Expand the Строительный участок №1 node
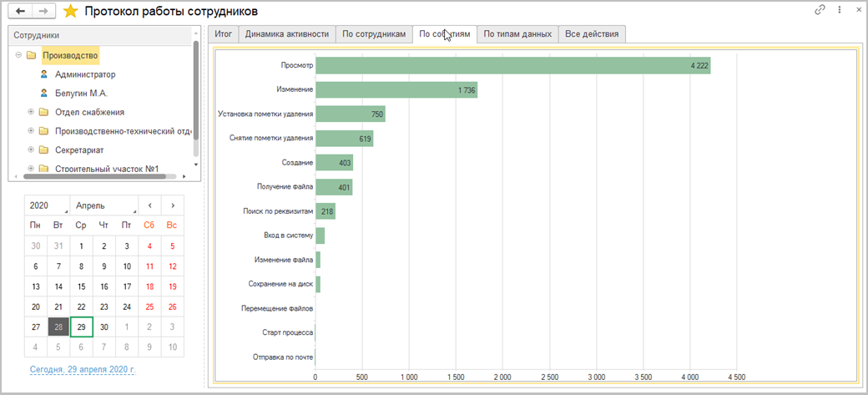The image size is (868, 395). click(x=31, y=169)
